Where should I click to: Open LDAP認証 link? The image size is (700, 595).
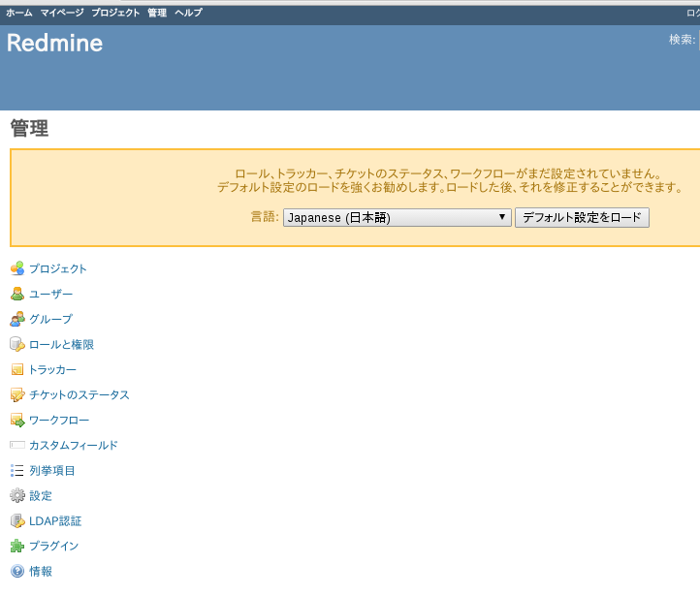pos(55,521)
